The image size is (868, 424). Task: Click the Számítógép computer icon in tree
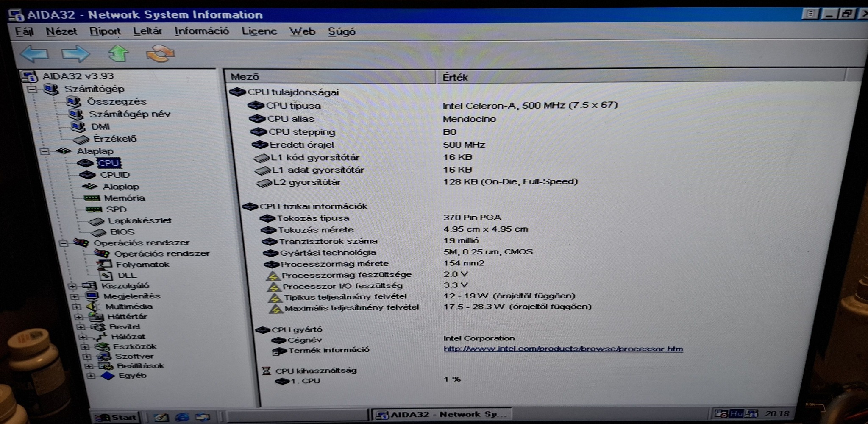tap(51, 89)
